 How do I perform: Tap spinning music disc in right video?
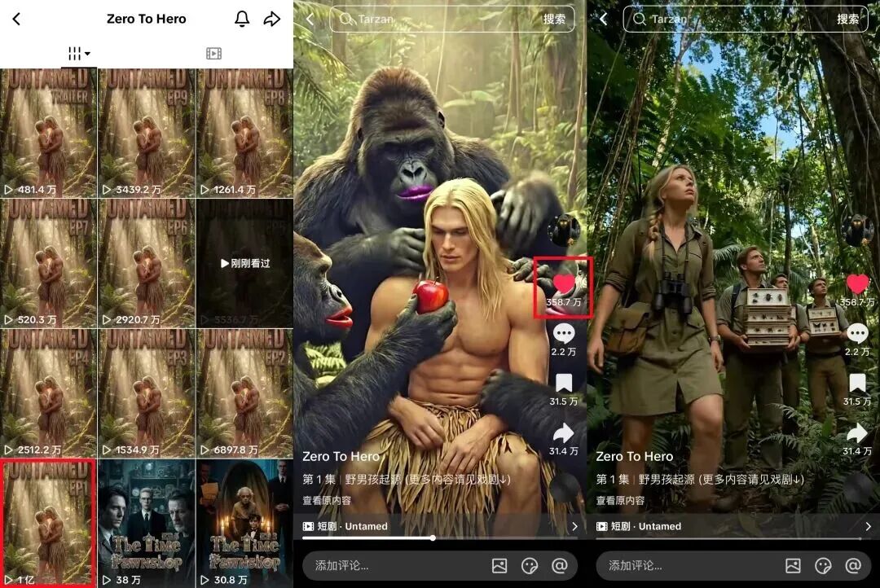(859, 487)
